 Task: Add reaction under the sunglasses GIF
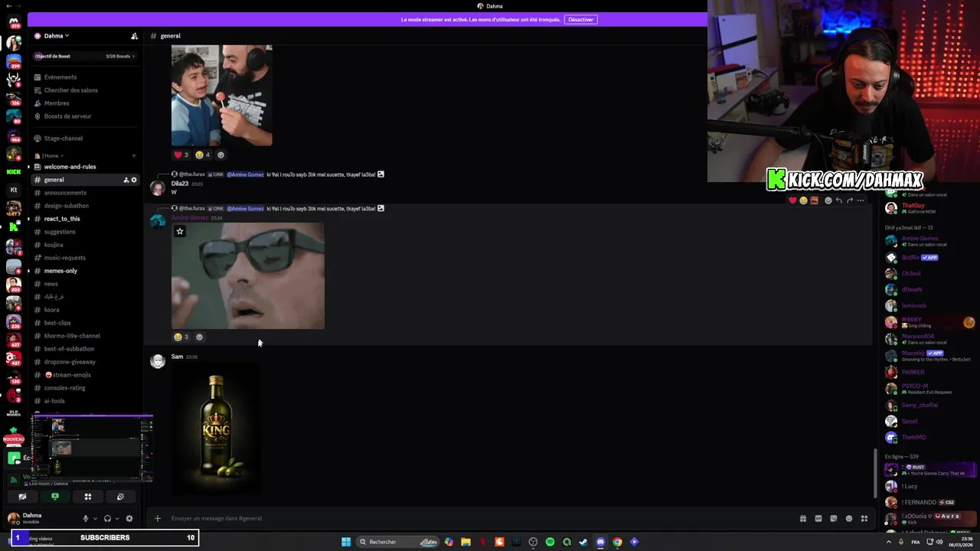click(200, 337)
